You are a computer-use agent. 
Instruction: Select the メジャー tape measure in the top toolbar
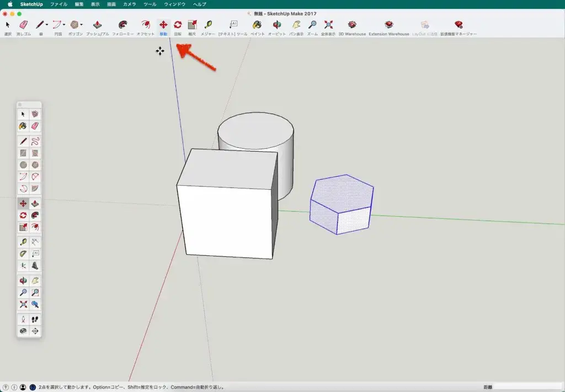pos(208,25)
